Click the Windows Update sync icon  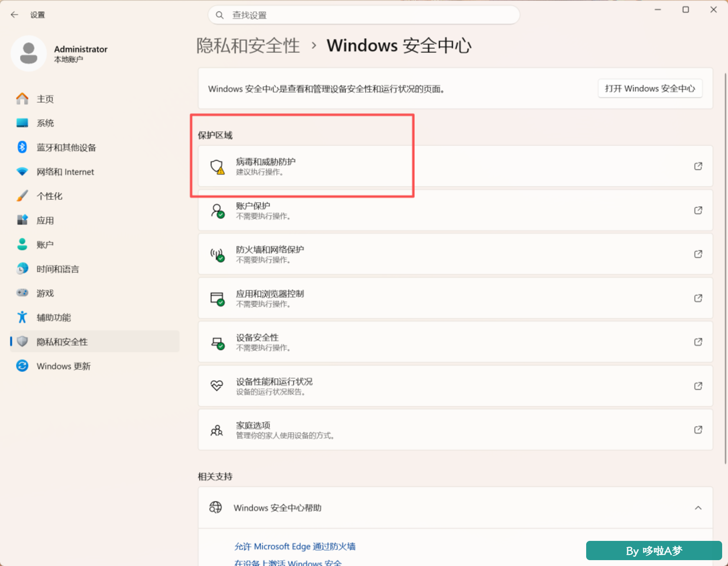coord(22,366)
